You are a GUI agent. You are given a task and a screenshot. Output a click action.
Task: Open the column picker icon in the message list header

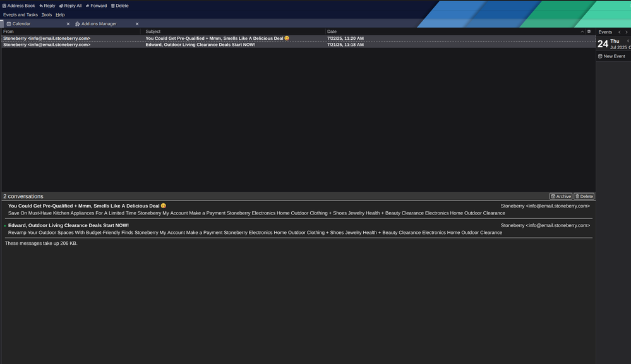[x=589, y=32]
